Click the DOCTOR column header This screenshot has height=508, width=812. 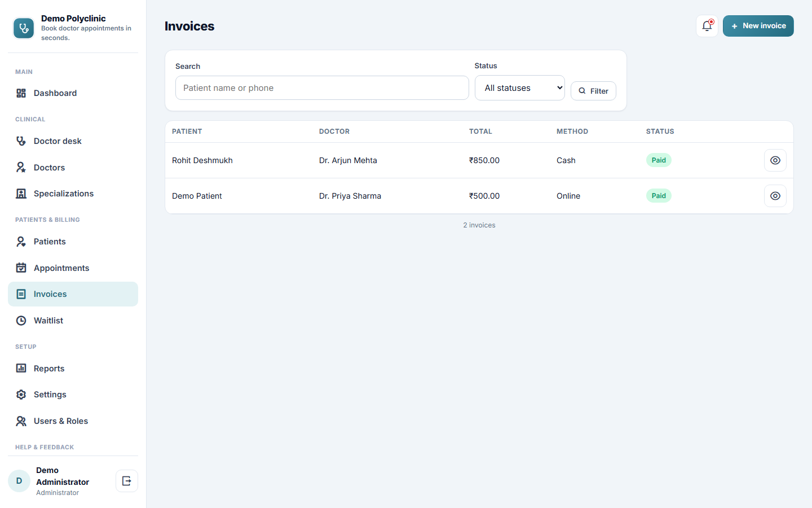point(334,132)
